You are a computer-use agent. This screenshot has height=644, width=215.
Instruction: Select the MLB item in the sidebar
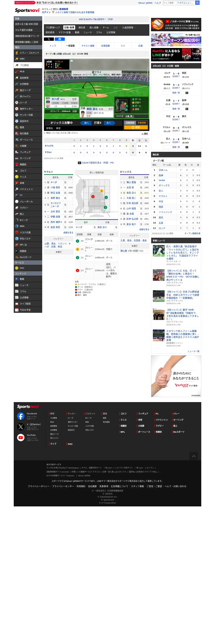pos(28,72)
